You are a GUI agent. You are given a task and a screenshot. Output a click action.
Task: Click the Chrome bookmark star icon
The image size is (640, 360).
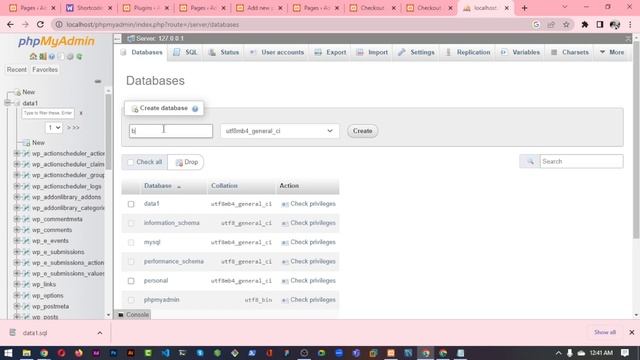click(x=566, y=24)
